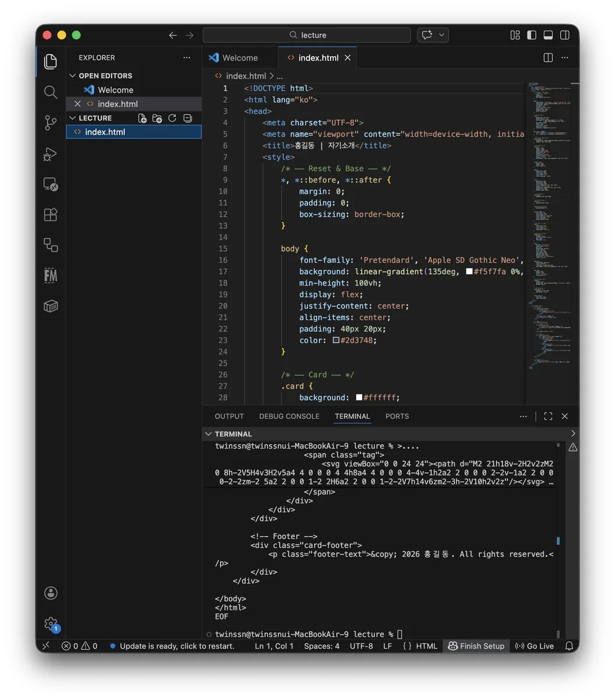Open the Search view in activity bar
The image size is (615, 700).
point(51,92)
